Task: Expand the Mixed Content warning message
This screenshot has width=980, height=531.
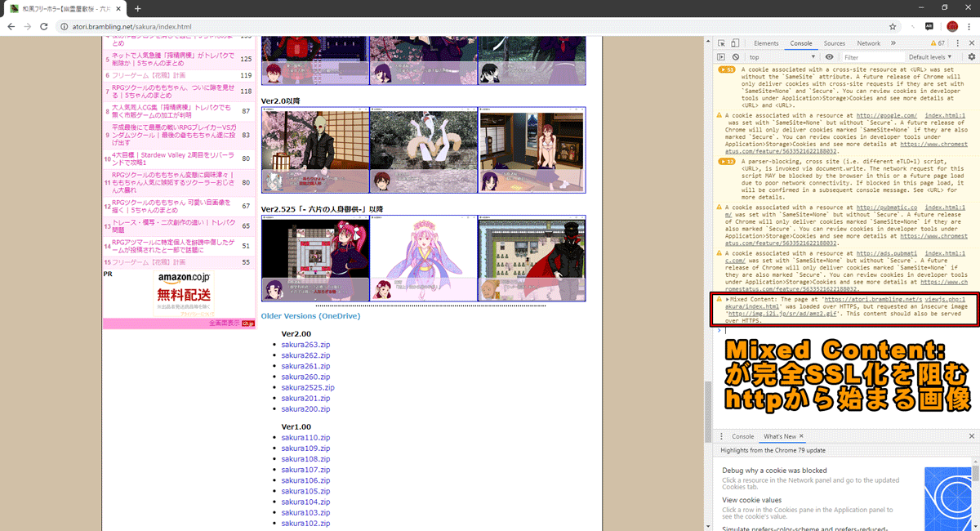Action: [x=728, y=300]
